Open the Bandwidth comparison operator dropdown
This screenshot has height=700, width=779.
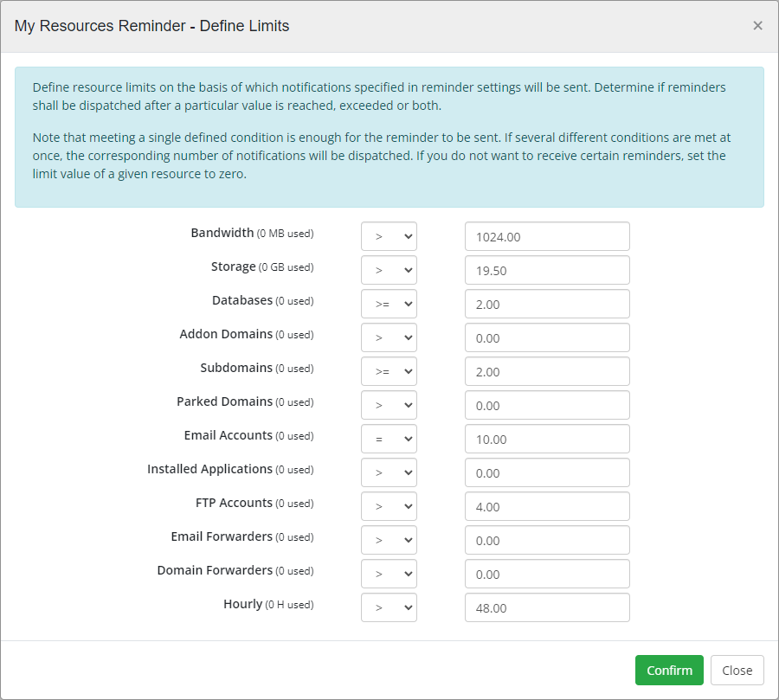(389, 236)
